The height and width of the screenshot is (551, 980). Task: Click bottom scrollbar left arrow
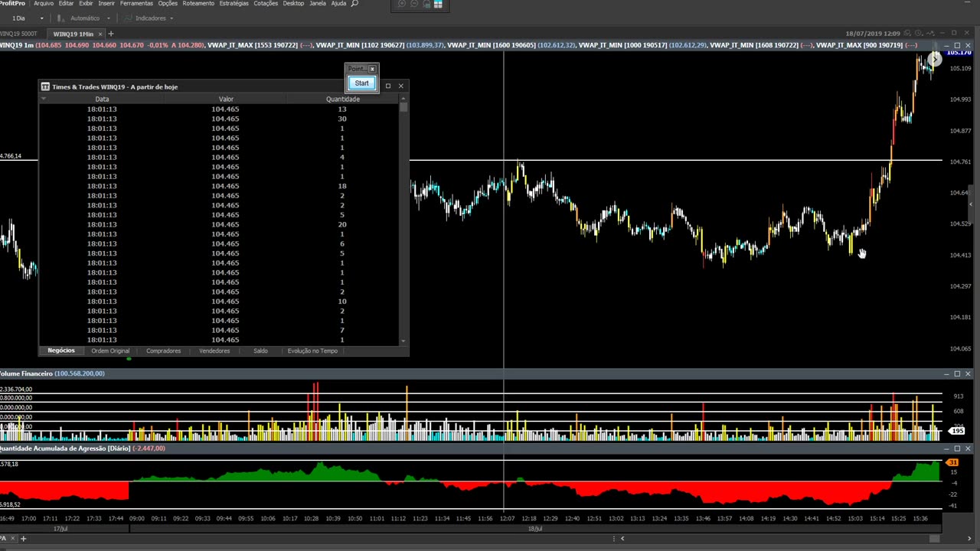(622, 538)
